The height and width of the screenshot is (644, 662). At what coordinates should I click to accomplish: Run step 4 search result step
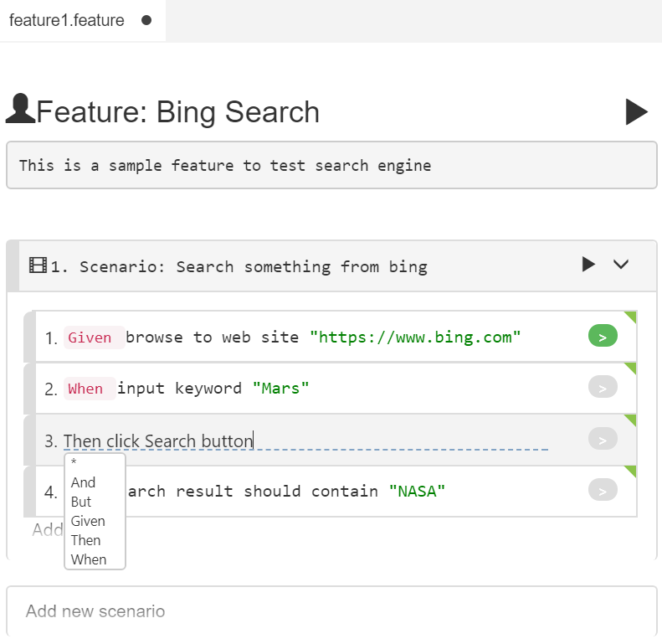tap(603, 490)
